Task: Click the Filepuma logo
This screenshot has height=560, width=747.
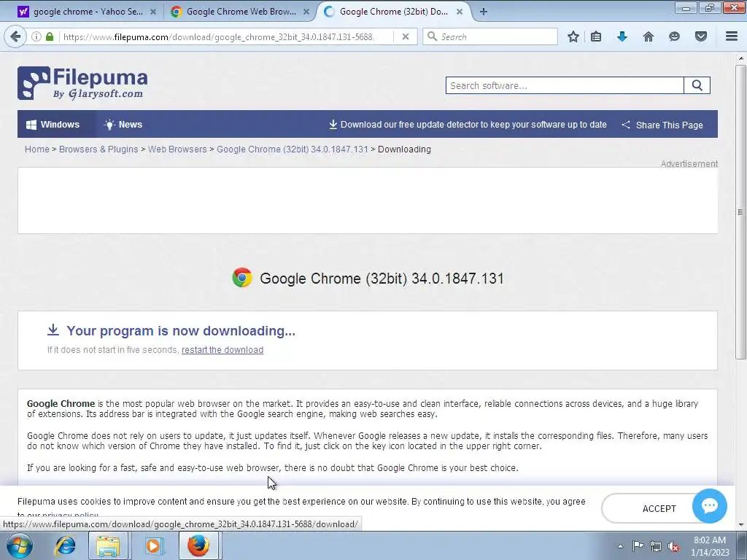Action: 82,83
